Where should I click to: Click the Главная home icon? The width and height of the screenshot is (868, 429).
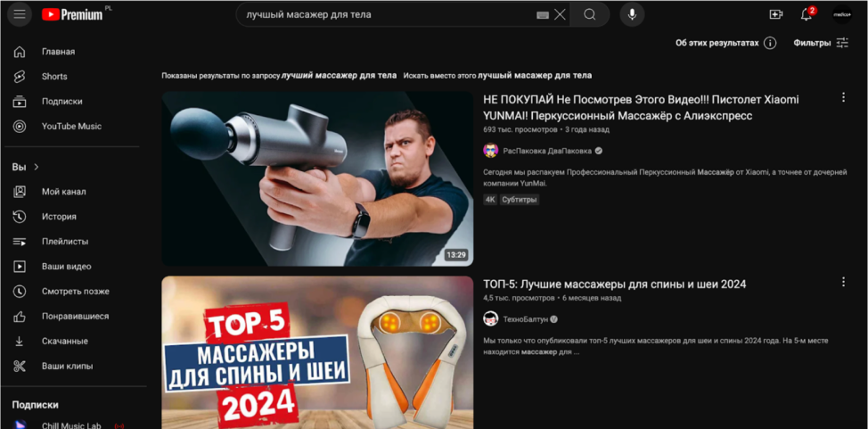tap(20, 52)
